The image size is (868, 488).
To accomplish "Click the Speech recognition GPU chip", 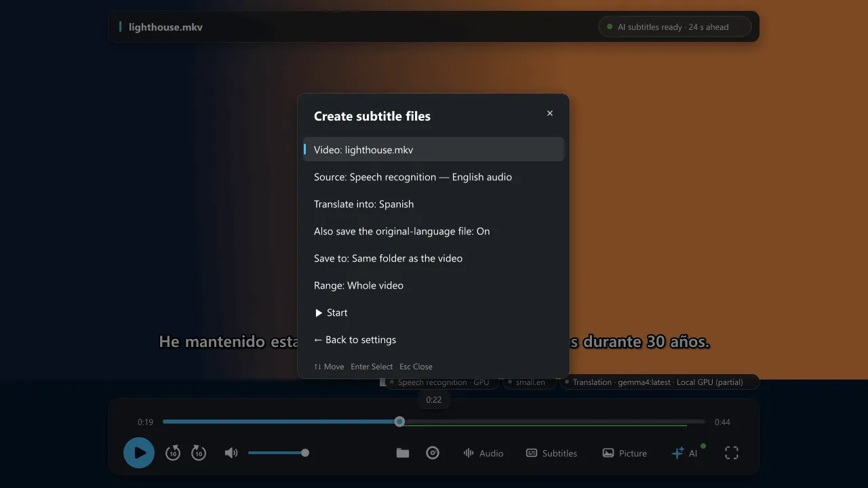I will click(443, 382).
